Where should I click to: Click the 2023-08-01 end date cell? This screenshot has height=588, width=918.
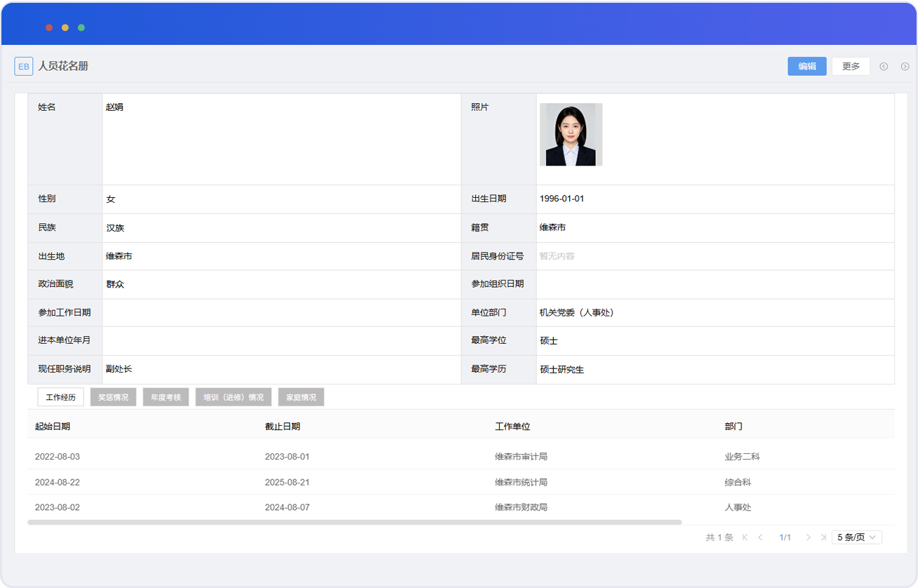click(x=287, y=457)
